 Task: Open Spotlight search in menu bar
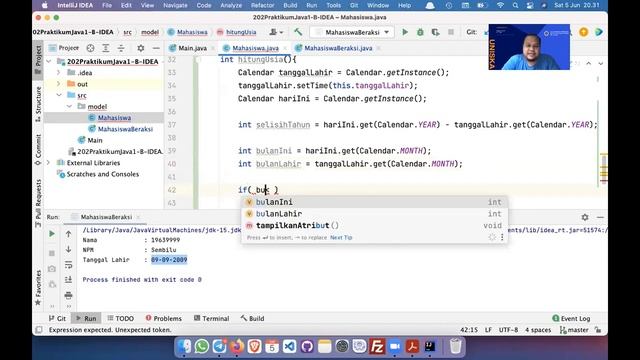(x=515, y=5)
